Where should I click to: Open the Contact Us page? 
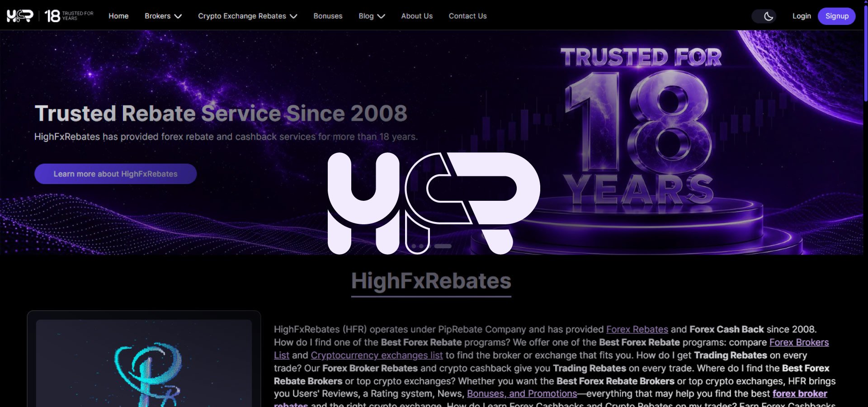tap(467, 16)
